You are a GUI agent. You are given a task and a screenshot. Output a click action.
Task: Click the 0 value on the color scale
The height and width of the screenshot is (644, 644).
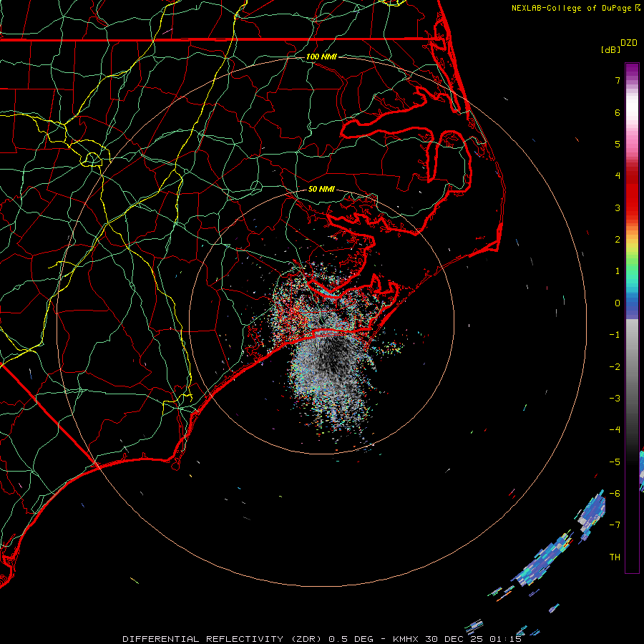point(618,303)
